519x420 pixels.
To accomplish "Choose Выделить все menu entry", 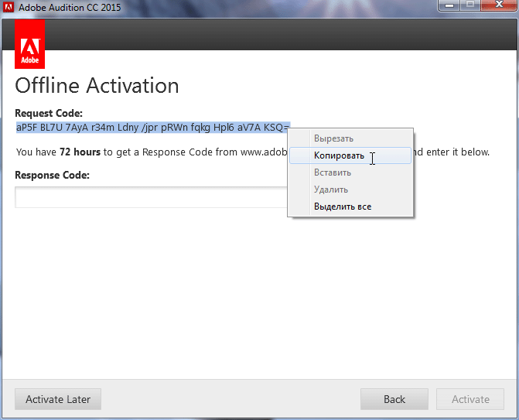I will click(342, 207).
